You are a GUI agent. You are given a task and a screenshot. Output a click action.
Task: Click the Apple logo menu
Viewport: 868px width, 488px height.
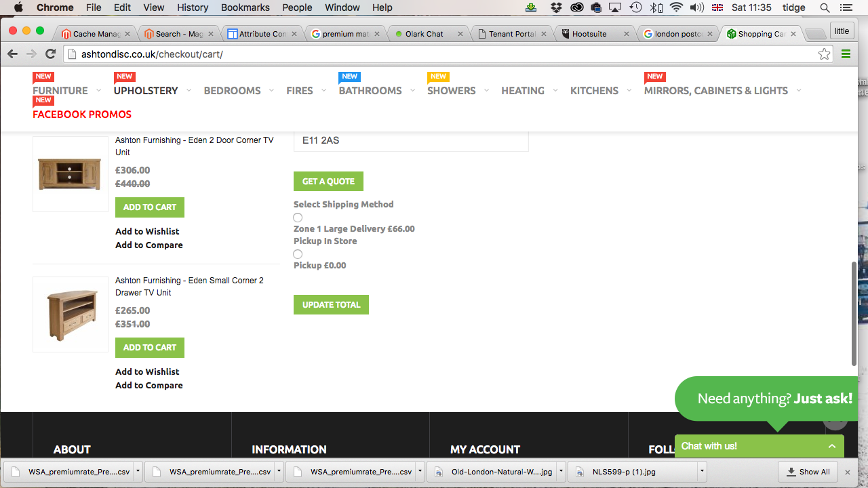click(x=18, y=7)
